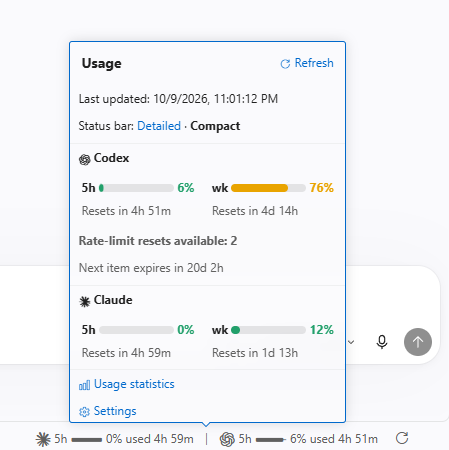This screenshot has height=450, width=449.
Task: Click 'Resets in 4h 51m' text
Action: tap(126, 211)
